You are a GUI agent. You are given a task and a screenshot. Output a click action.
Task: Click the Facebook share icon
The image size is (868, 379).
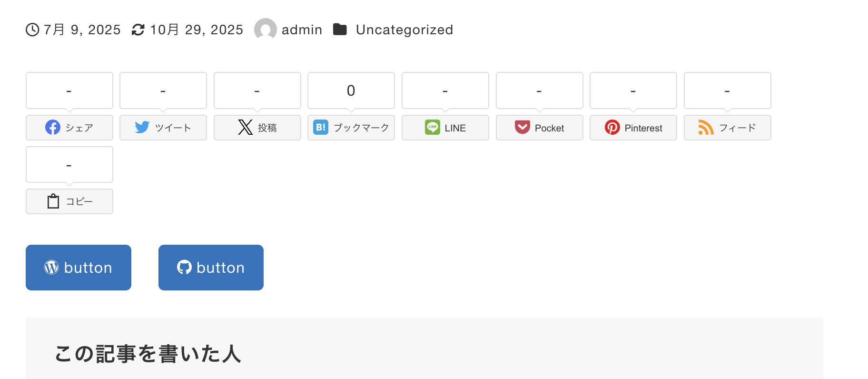53,128
